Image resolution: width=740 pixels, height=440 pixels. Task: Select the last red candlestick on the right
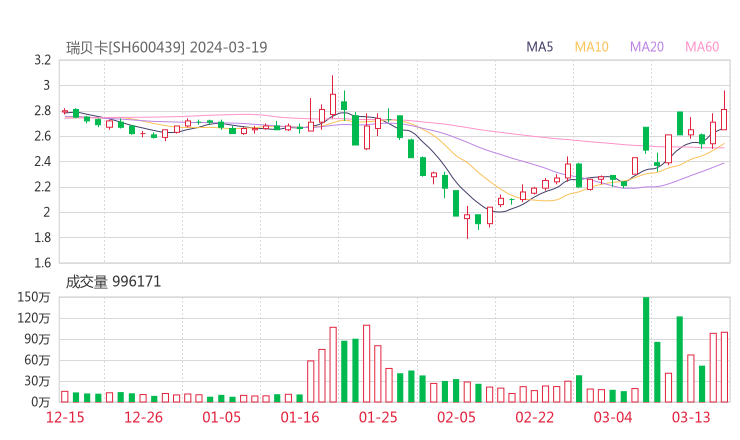click(724, 119)
